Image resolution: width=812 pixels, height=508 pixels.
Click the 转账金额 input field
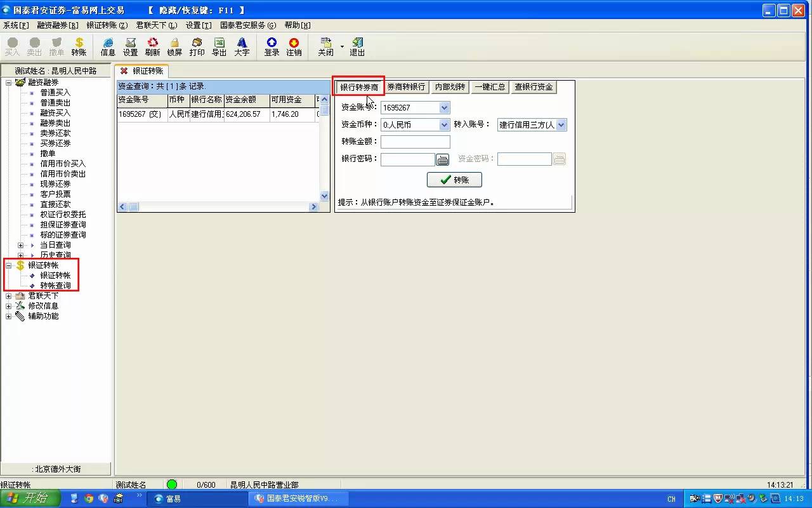(416, 142)
